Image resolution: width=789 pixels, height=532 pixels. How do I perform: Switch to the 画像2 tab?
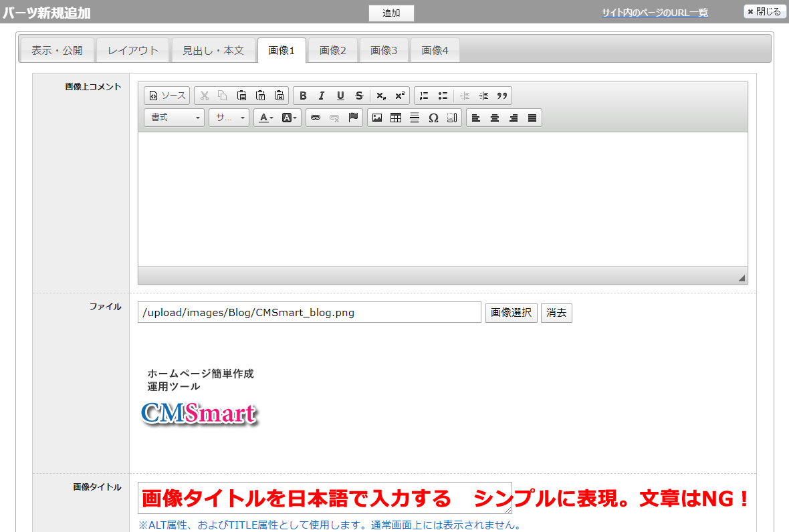click(333, 50)
